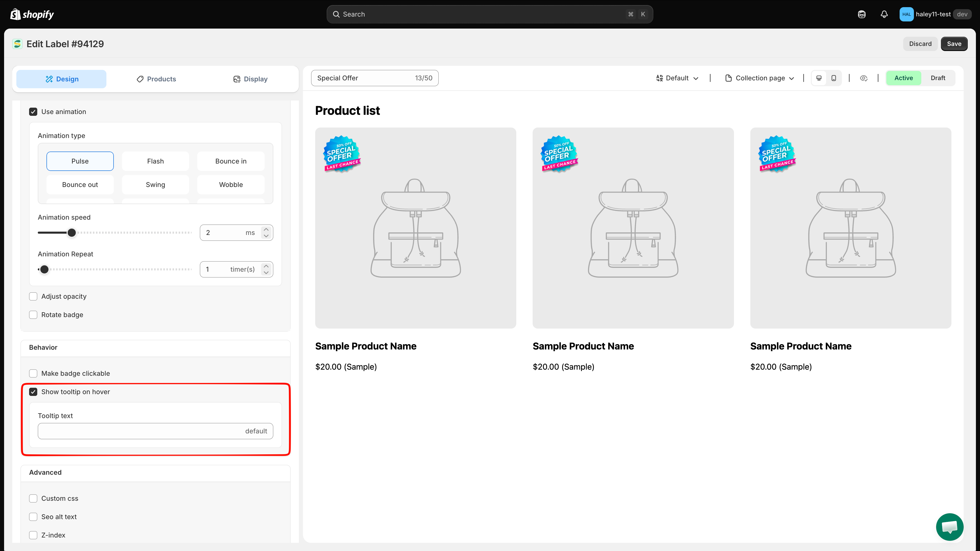Click the Save button
Screen dimensions: 980x551
[x=954, y=44]
